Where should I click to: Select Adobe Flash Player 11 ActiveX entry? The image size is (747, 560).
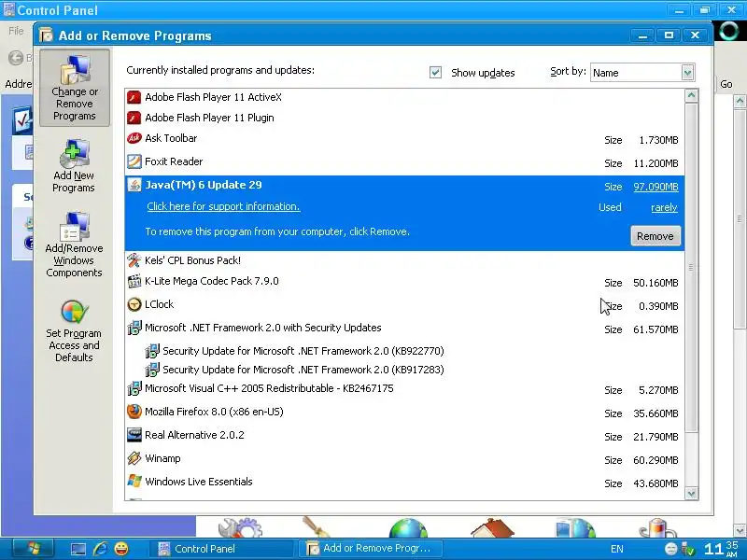pos(404,97)
